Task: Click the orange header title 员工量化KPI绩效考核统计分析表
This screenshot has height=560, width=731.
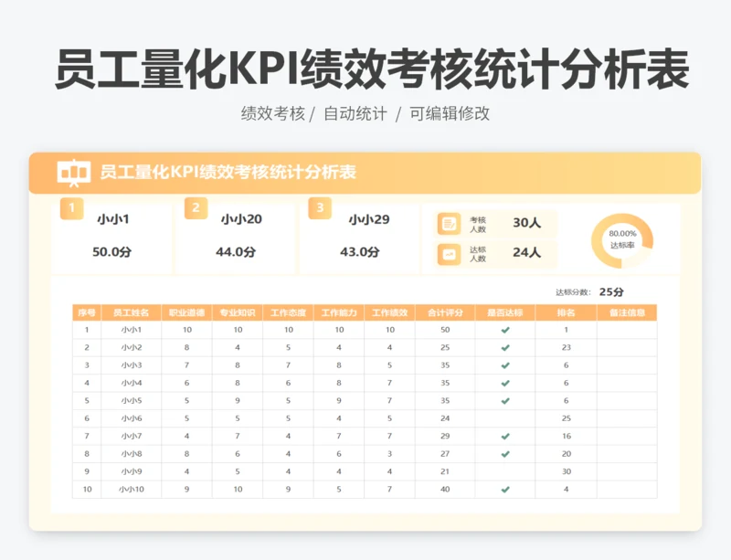Action: point(228,172)
